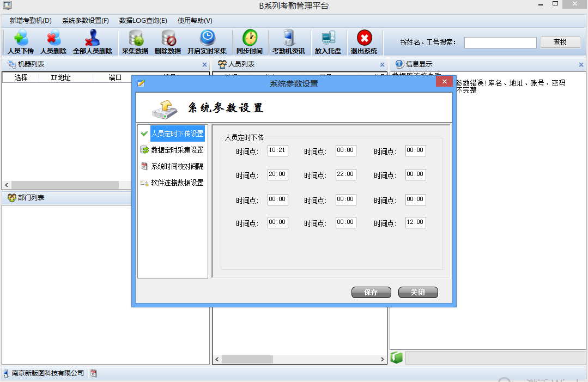Click the 人员列表 panel icon
Viewport: 588px width, 382px height.
point(222,64)
